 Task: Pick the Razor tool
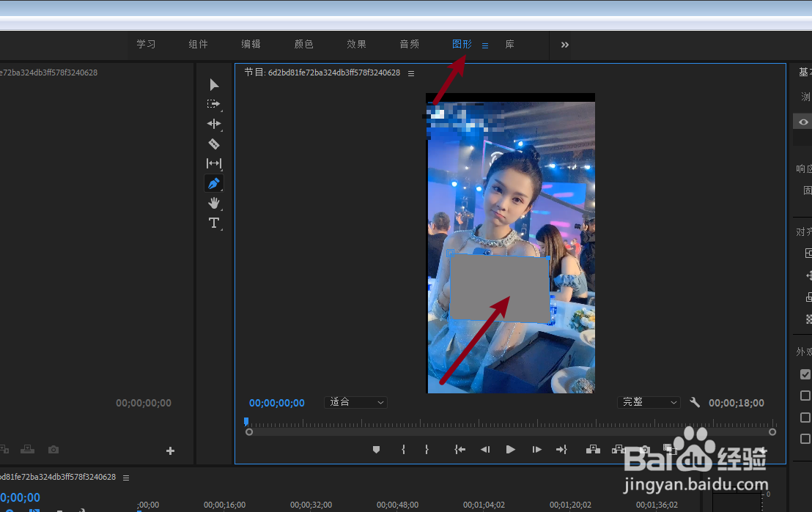tap(214, 144)
